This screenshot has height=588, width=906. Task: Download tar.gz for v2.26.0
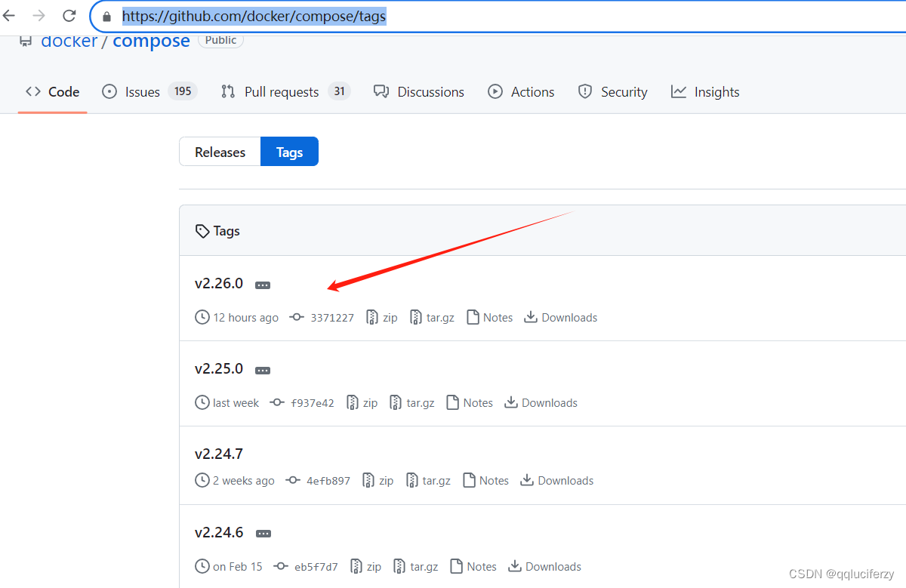coord(433,318)
